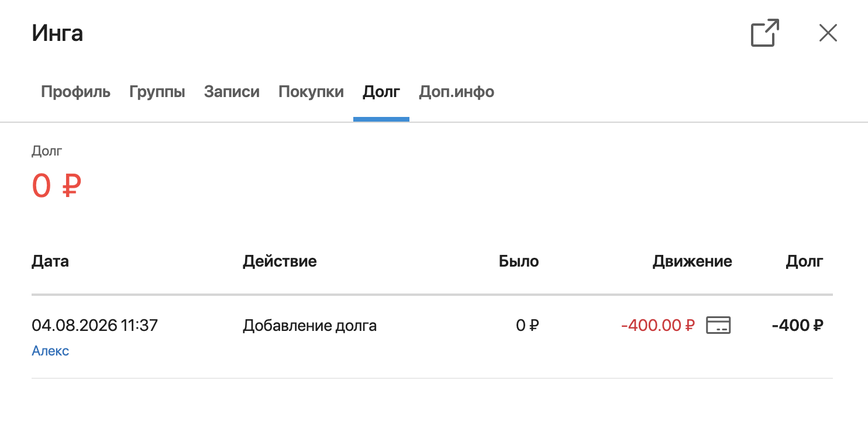Select the Добавление долга action text
868x435 pixels.
coord(310,326)
